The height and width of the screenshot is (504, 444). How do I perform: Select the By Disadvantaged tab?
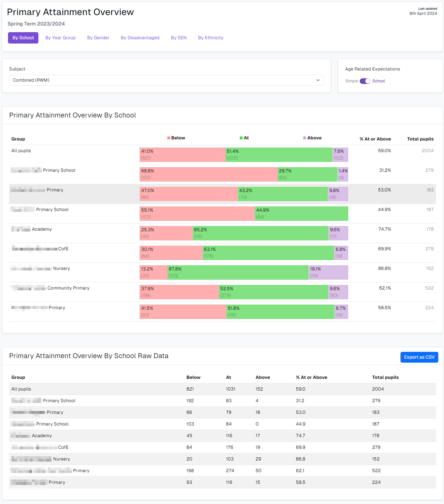pos(140,38)
